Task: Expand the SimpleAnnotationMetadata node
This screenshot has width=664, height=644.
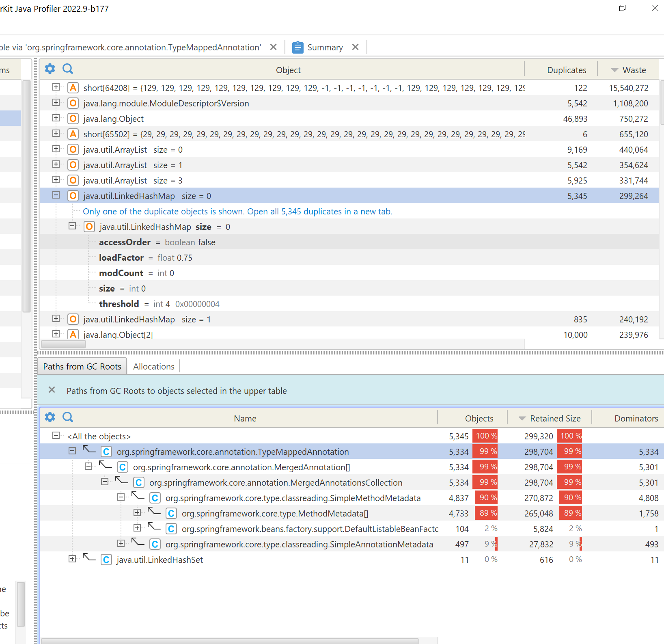Action: coord(121,543)
